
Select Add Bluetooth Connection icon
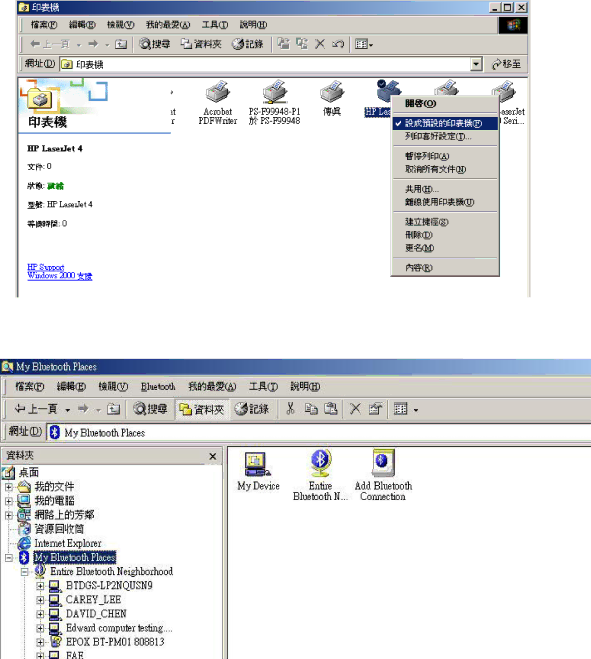tap(383, 475)
